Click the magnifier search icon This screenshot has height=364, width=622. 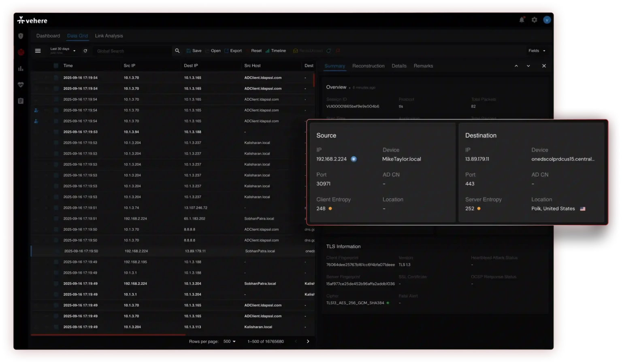tap(177, 51)
